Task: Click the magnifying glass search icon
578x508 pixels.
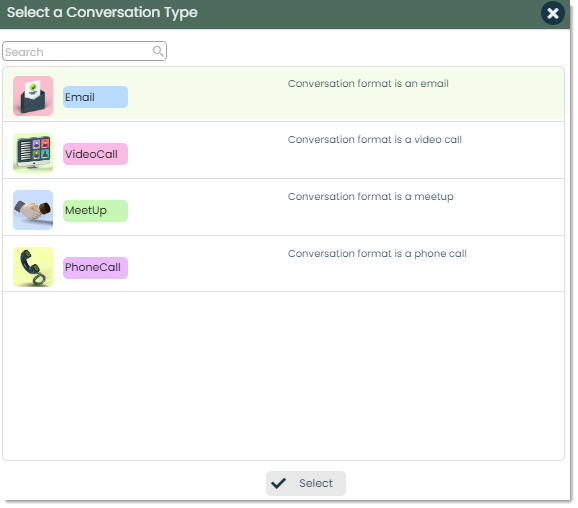Action: coord(158,51)
